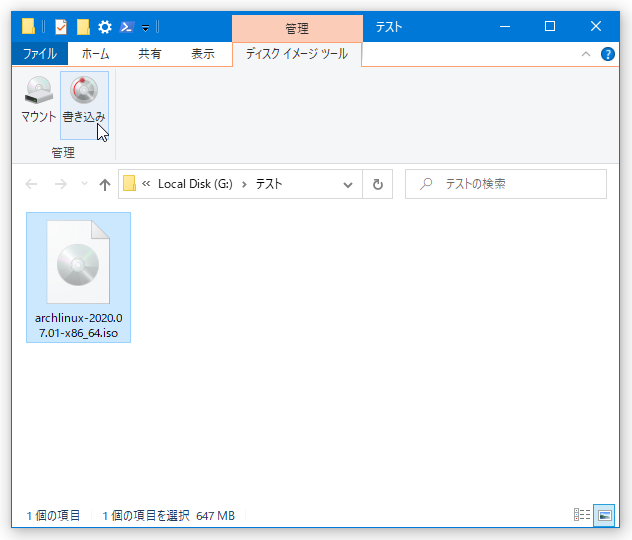Click the folder icon in title bar corner
Image resolution: width=632 pixels, height=540 pixels.
(x=28, y=27)
